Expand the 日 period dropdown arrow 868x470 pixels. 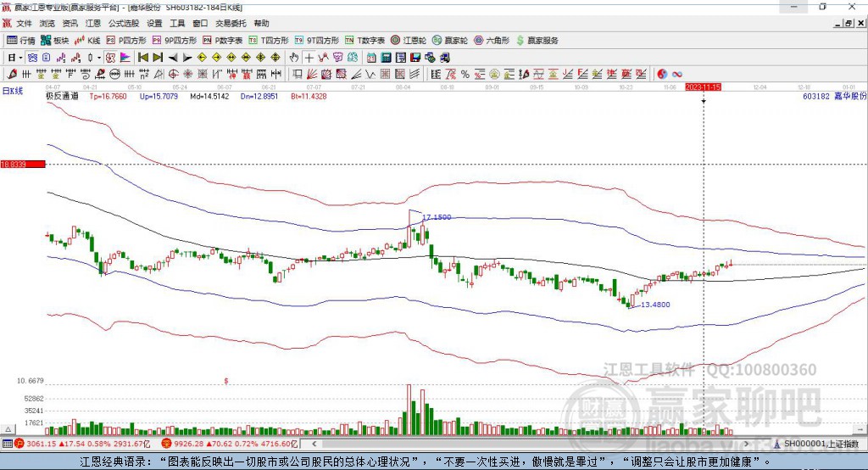pos(20,58)
